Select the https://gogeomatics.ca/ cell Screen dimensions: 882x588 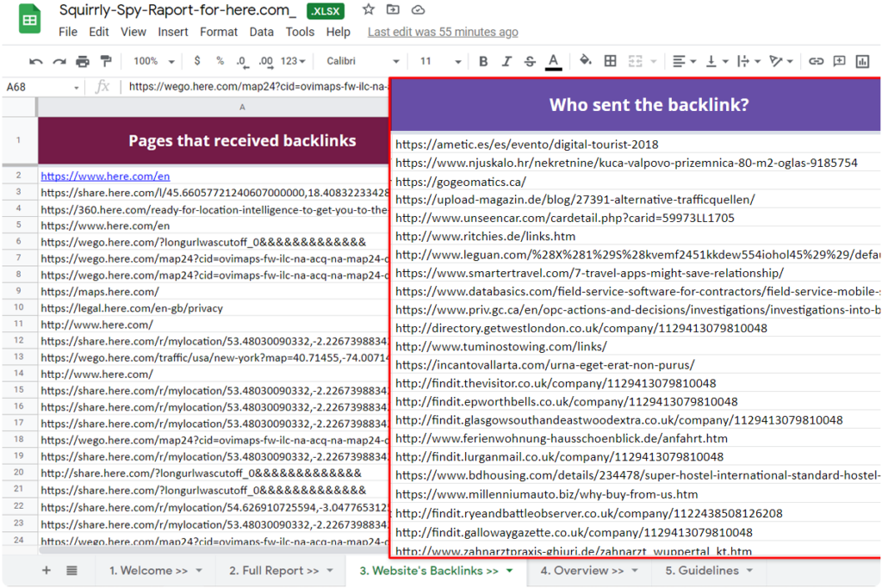click(636, 182)
